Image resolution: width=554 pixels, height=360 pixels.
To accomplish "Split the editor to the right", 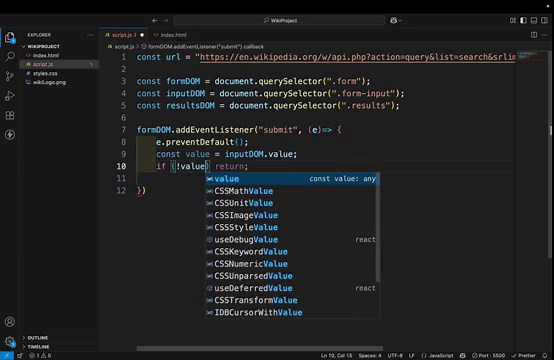I will [534, 35].
